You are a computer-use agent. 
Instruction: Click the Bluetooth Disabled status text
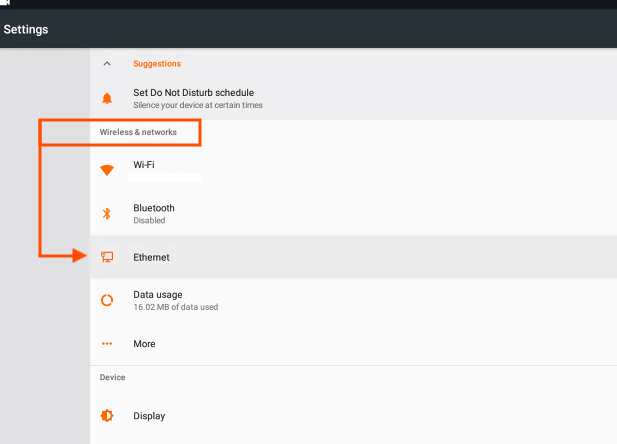coord(149,220)
